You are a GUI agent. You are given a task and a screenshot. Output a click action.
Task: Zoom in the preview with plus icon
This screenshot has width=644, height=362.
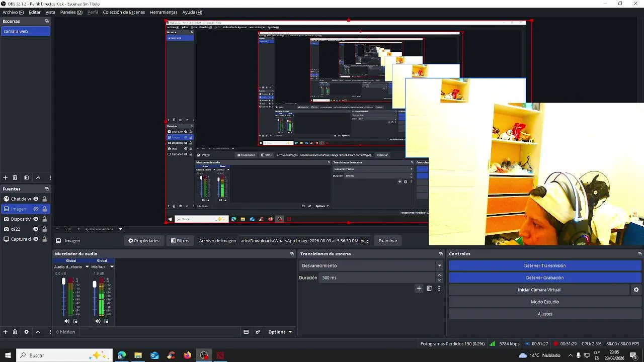coord(79,229)
